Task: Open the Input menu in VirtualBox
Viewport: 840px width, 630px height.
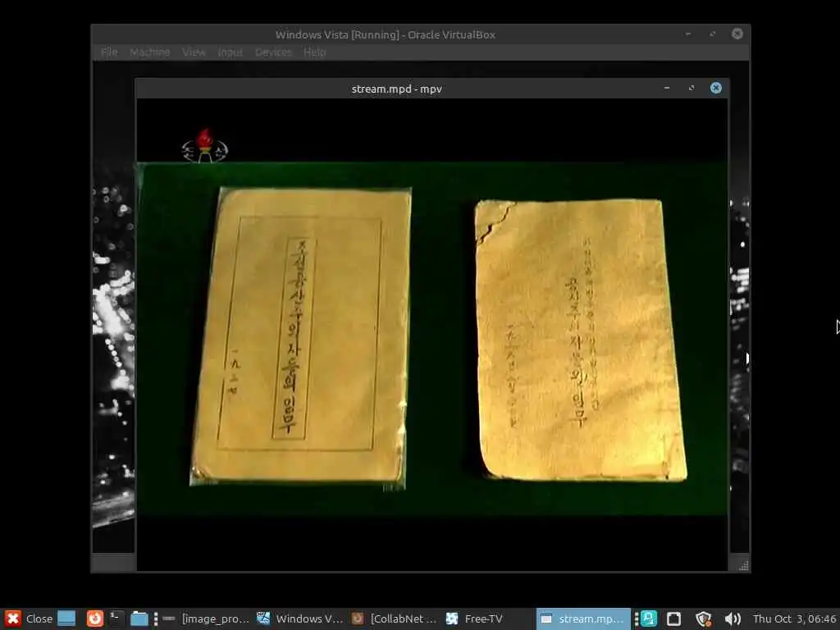Action: pyautogui.click(x=230, y=52)
